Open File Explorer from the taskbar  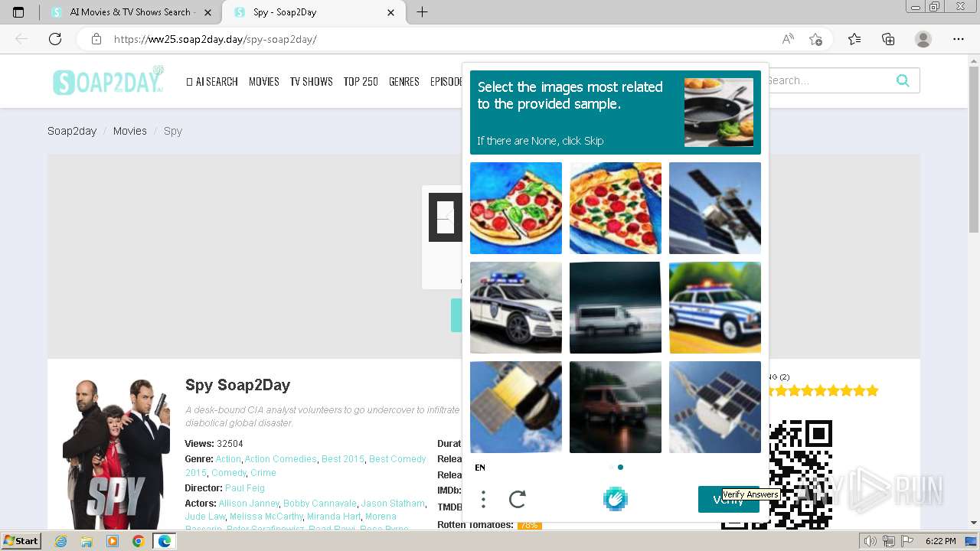(87, 541)
